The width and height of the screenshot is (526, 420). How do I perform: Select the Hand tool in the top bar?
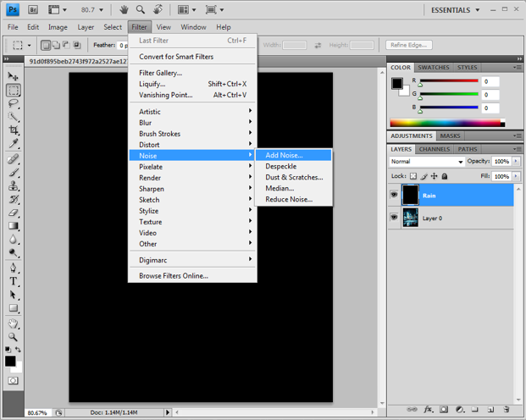(x=124, y=10)
